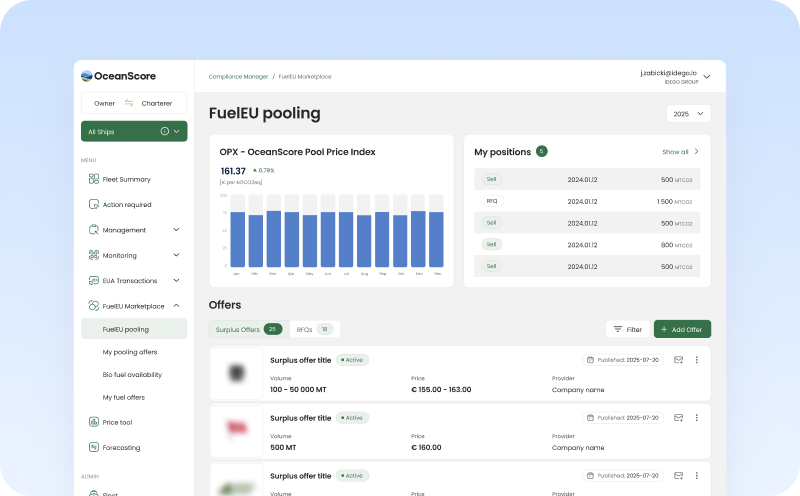
Task: Click the January bar in price index chart
Action: [237, 239]
